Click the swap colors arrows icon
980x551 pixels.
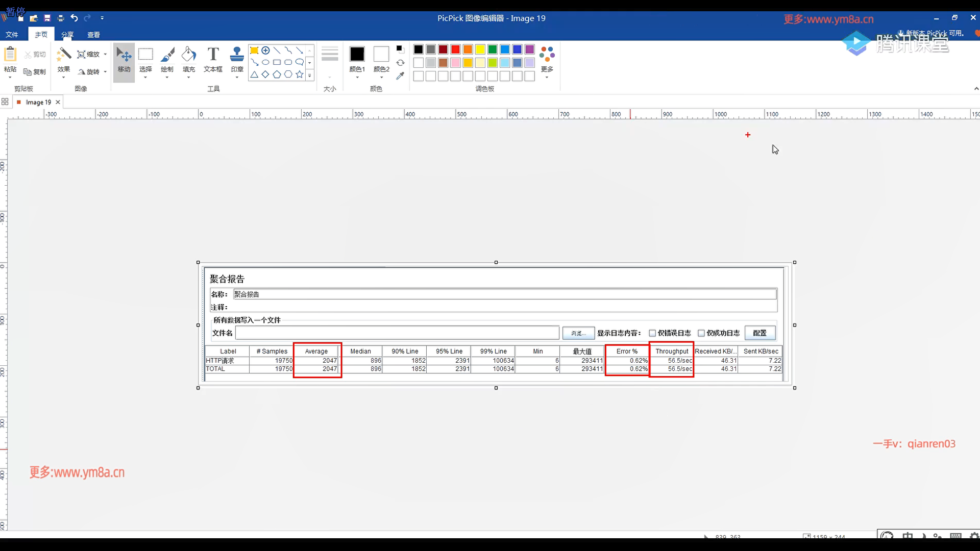click(400, 63)
